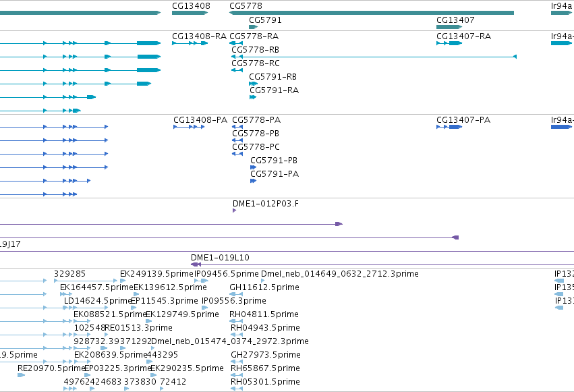Click the CG5791 gene label
Image resolution: width=574 pixels, height=392 pixels.
[x=265, y=20]
